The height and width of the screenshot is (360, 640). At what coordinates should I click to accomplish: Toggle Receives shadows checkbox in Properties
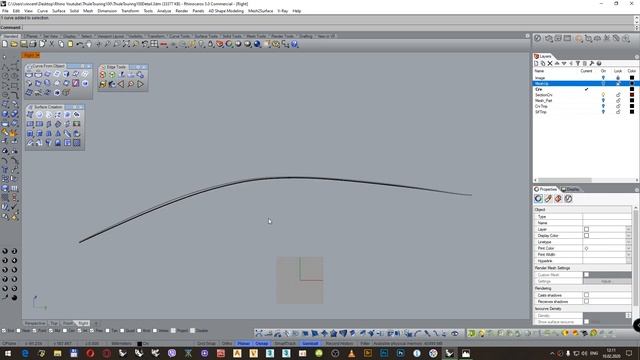coord(586,301)
